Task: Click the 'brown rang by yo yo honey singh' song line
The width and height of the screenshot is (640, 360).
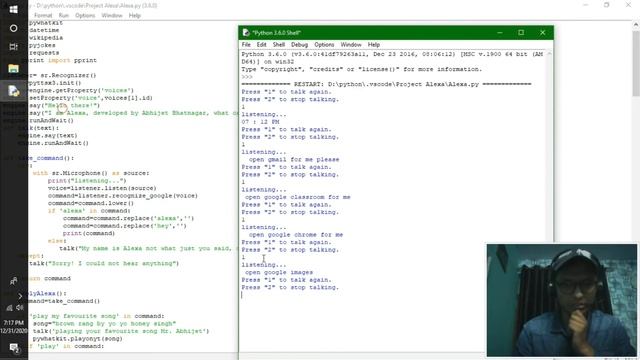Action: coord(104,324)
